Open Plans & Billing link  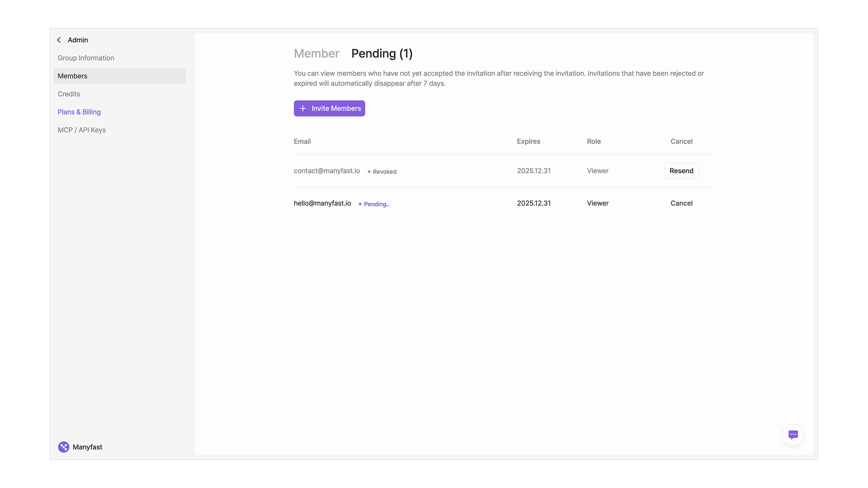pos(79,112)
